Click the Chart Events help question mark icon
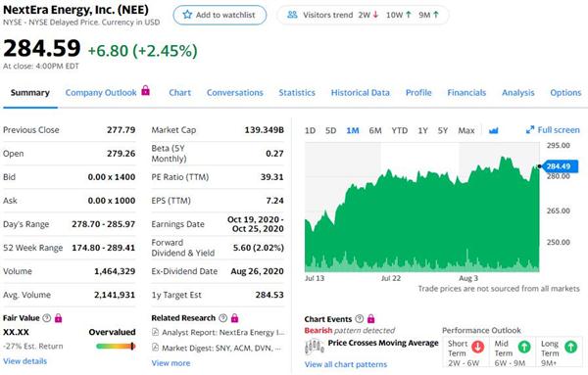The image size is (588, 375). click(x=360, y=319)
